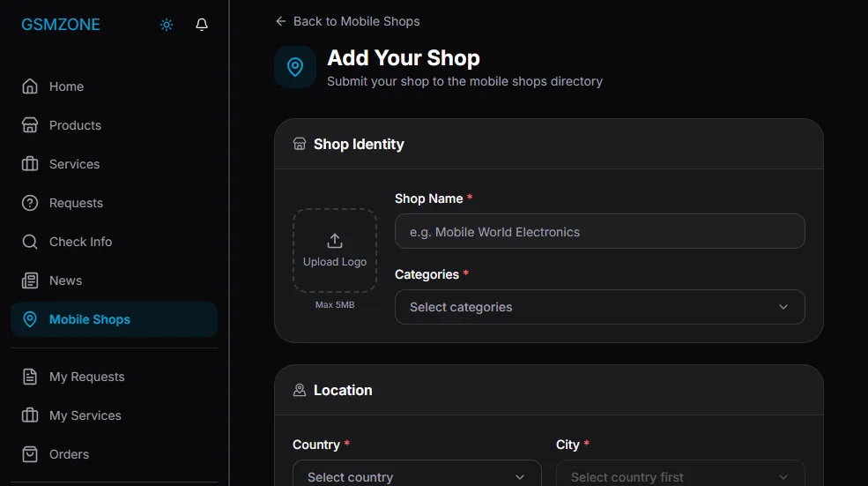Open the City dropdown

tap(679, 476)
